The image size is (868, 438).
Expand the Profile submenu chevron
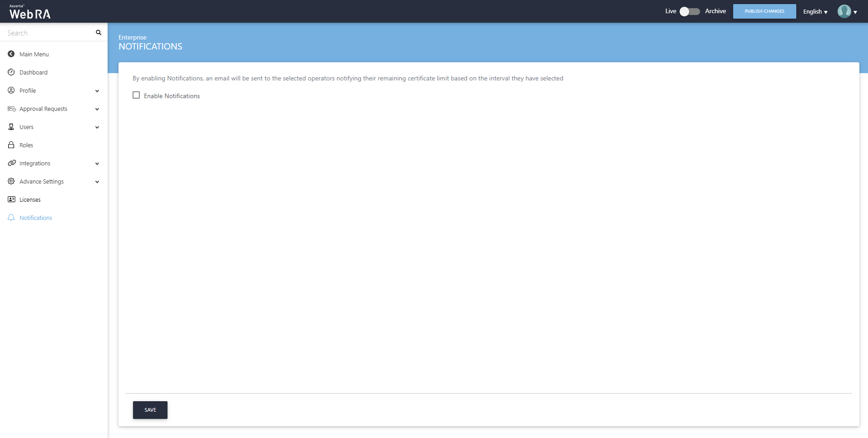[x=97, y=91]
